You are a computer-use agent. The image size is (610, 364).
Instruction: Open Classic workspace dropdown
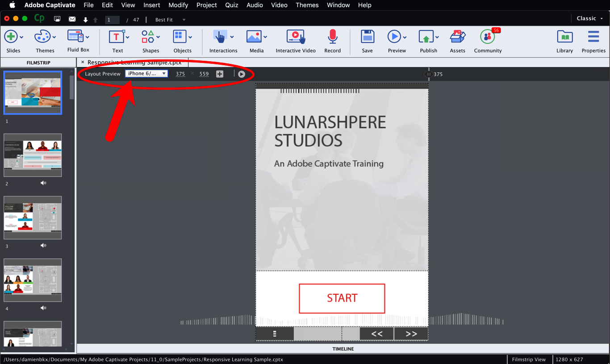point(589,18)
